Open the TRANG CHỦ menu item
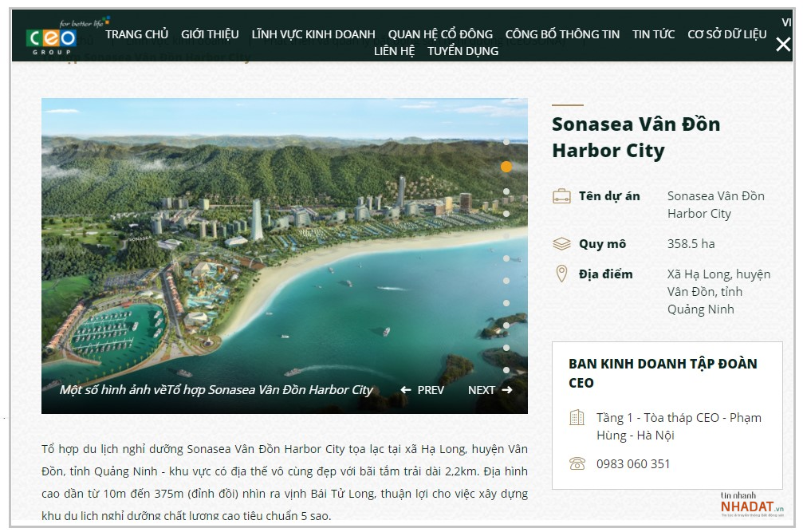803x532 pixels. coord(136,34)
